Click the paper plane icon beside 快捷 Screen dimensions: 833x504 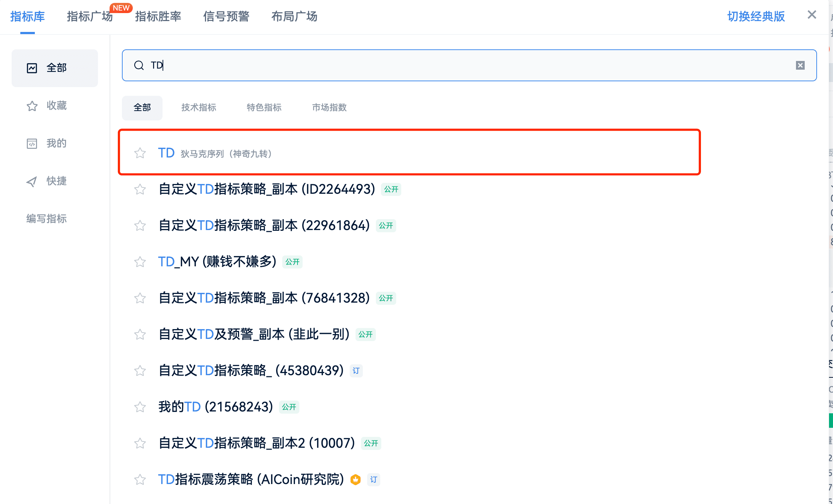(32, 181)
